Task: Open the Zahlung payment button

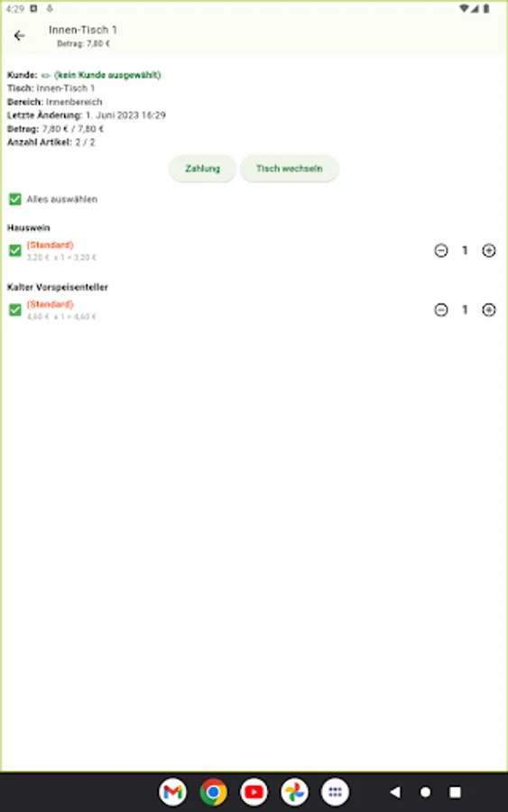Action: (202, 169)
